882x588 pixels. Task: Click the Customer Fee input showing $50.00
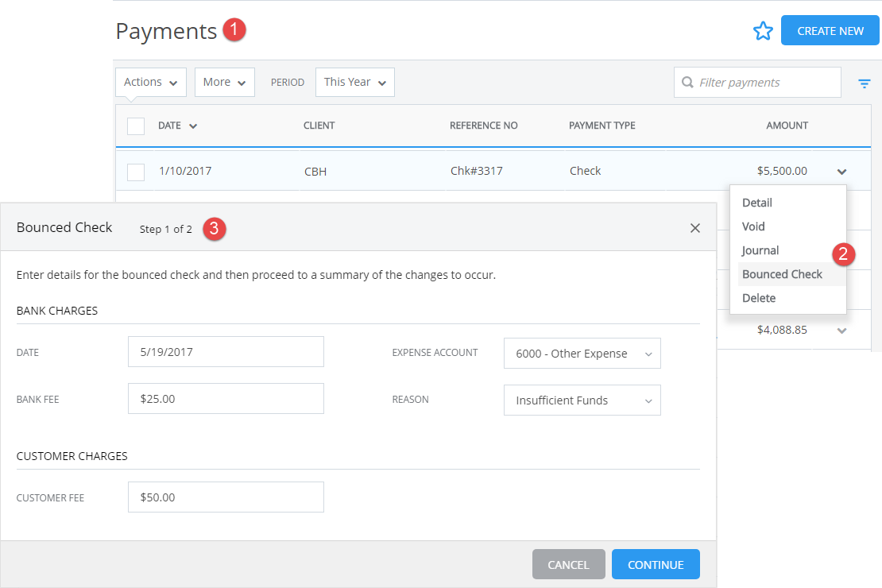click(226, 497)
